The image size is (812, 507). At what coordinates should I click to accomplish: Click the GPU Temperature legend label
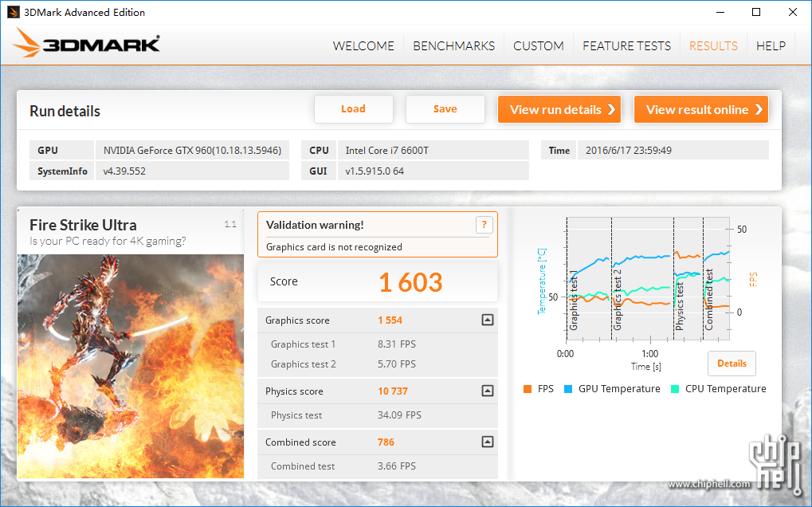coord(619,389)
